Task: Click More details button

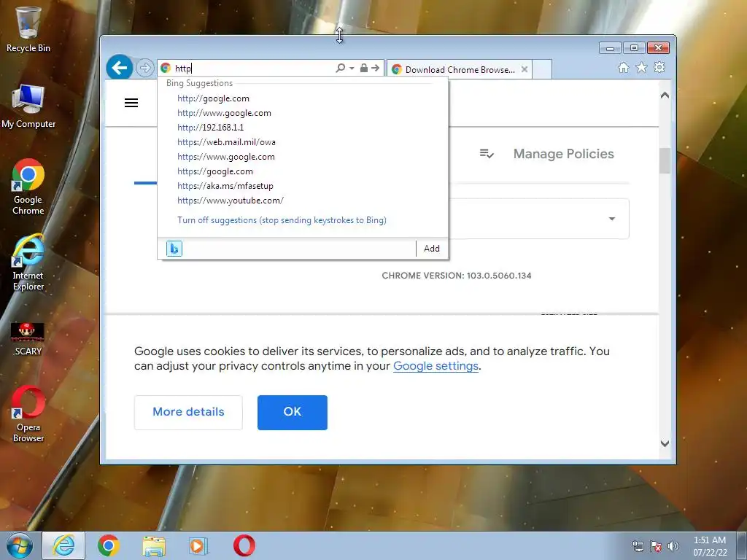Action: (x=188, y=413)
